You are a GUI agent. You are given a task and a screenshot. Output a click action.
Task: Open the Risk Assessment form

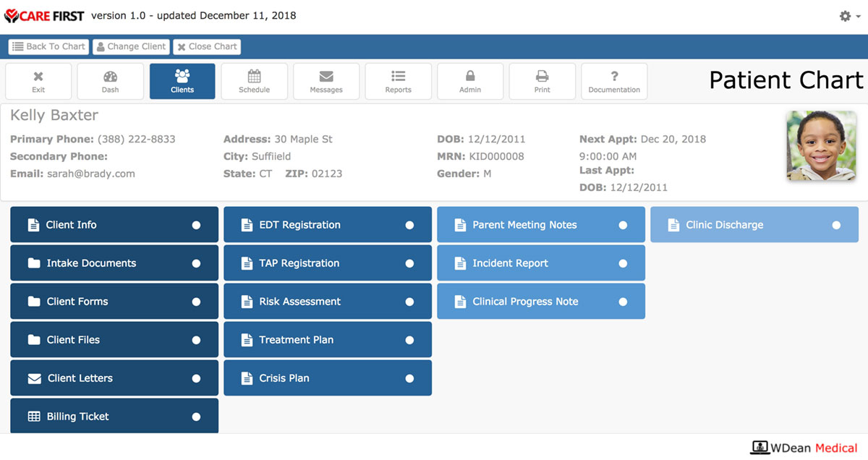[x=328, y=302]
